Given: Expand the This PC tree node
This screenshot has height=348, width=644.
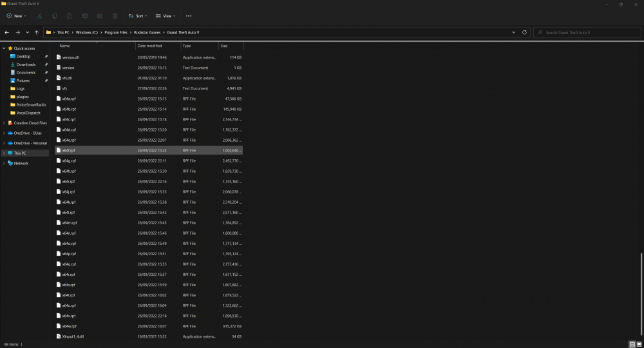Looking at the screenshot, I should 4,153.
